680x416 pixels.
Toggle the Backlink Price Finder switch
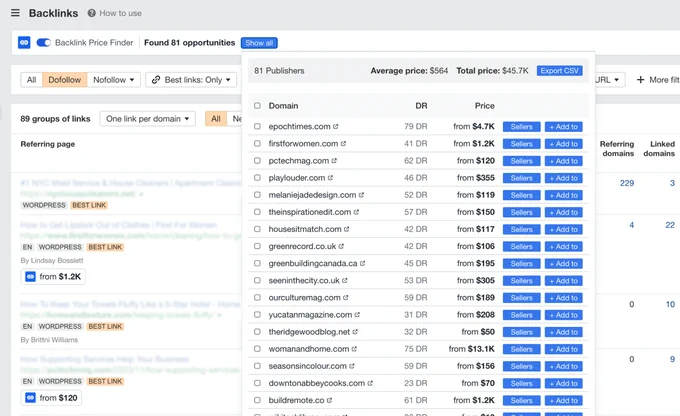click(x=43, y=43)
